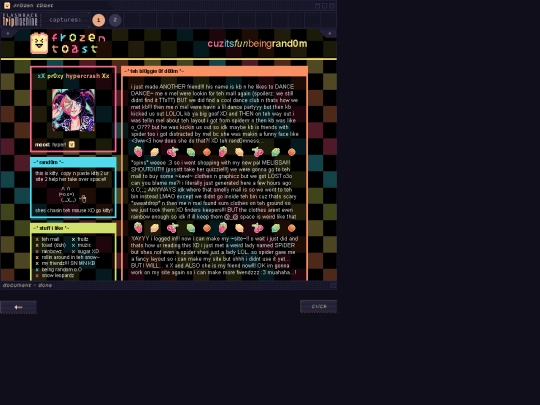Click the FlashBack TripMachine logo
The image size is (540, 405).
20,20
